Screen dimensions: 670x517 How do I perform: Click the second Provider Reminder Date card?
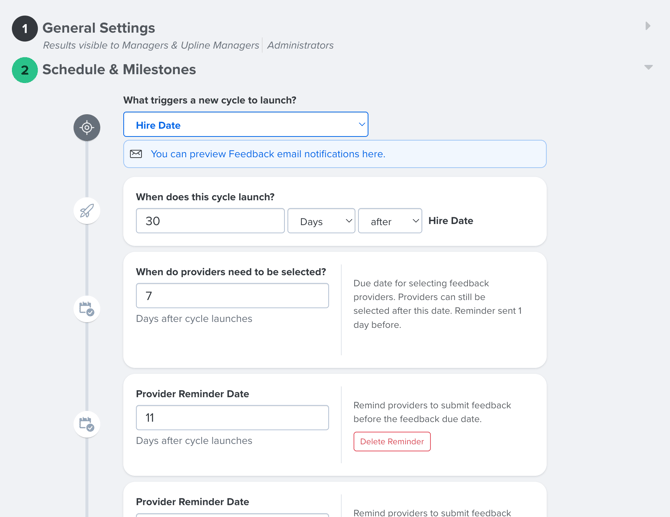coord(335,500)
